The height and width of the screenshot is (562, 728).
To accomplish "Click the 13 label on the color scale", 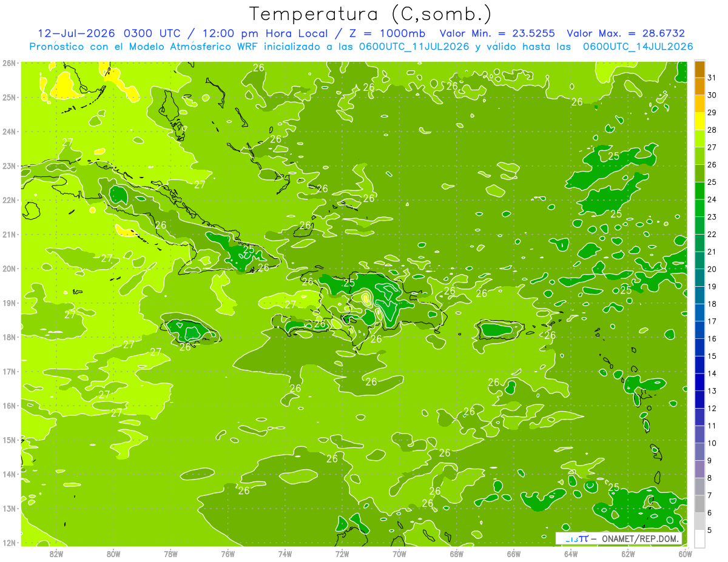I will (x=712, y=391).
